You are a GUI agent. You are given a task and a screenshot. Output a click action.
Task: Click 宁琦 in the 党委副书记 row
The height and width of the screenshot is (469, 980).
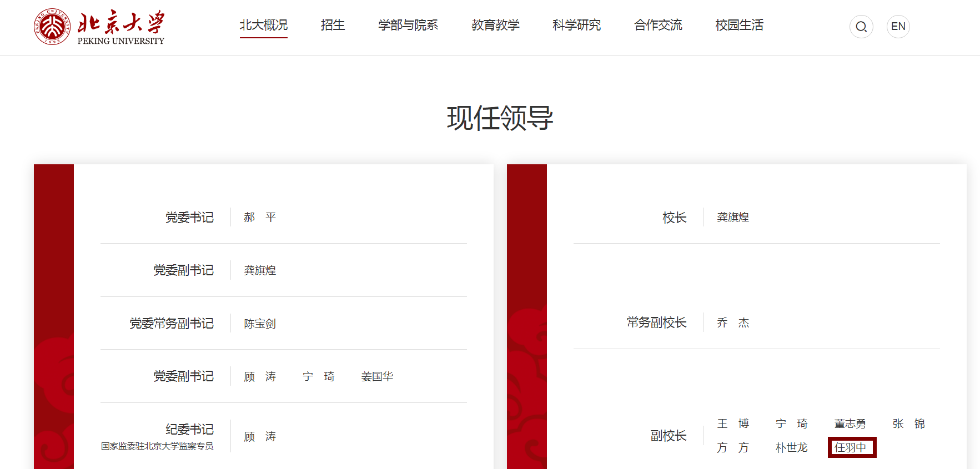click(319, 376)
